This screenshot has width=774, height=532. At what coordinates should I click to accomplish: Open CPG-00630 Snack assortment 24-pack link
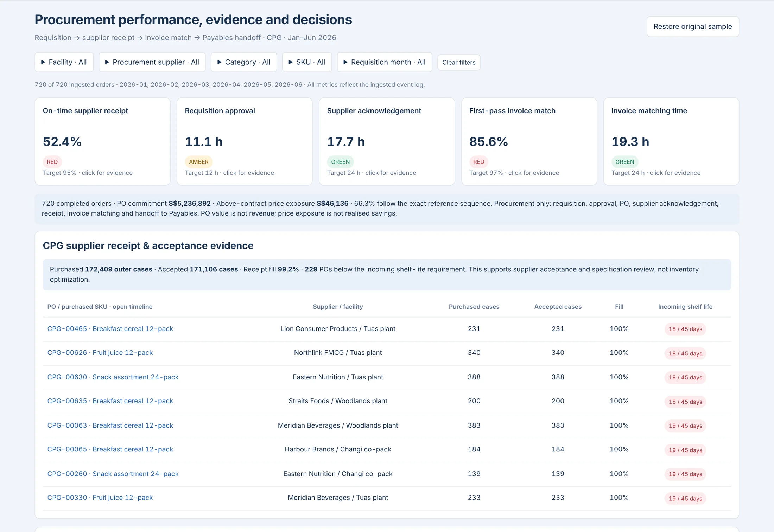(x=113, y=377)
